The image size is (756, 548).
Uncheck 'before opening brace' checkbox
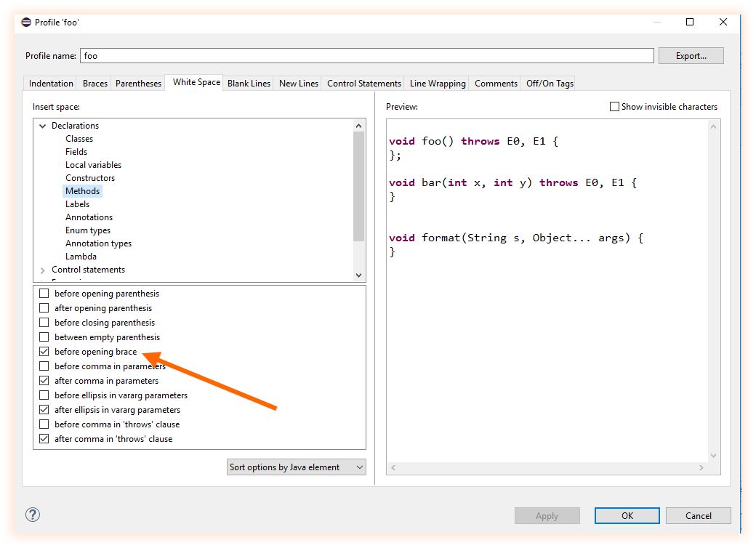44,351
